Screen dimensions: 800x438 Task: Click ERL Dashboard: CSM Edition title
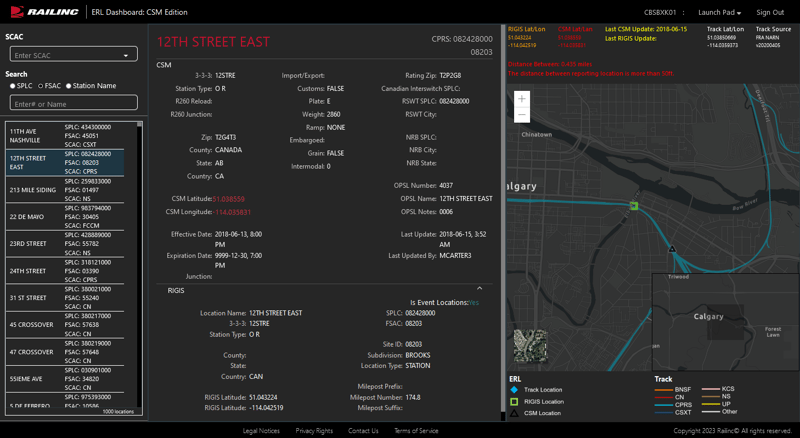[139, 12]
